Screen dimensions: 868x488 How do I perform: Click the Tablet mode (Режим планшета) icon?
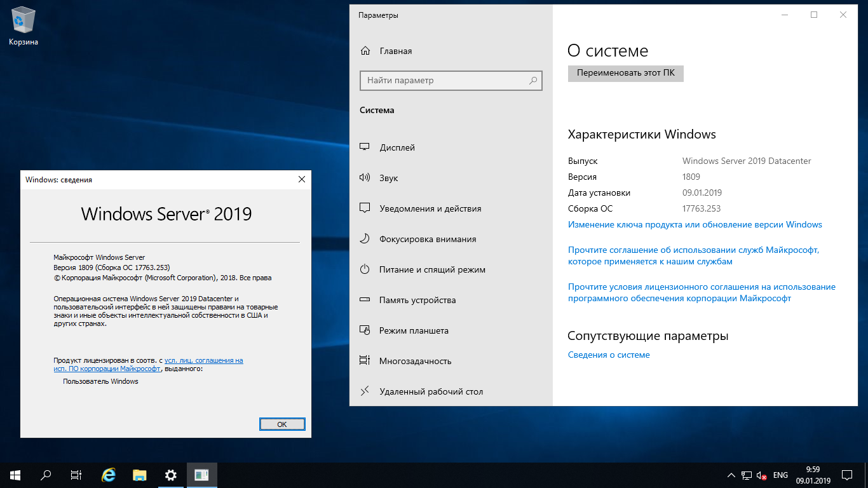[365, 330]
